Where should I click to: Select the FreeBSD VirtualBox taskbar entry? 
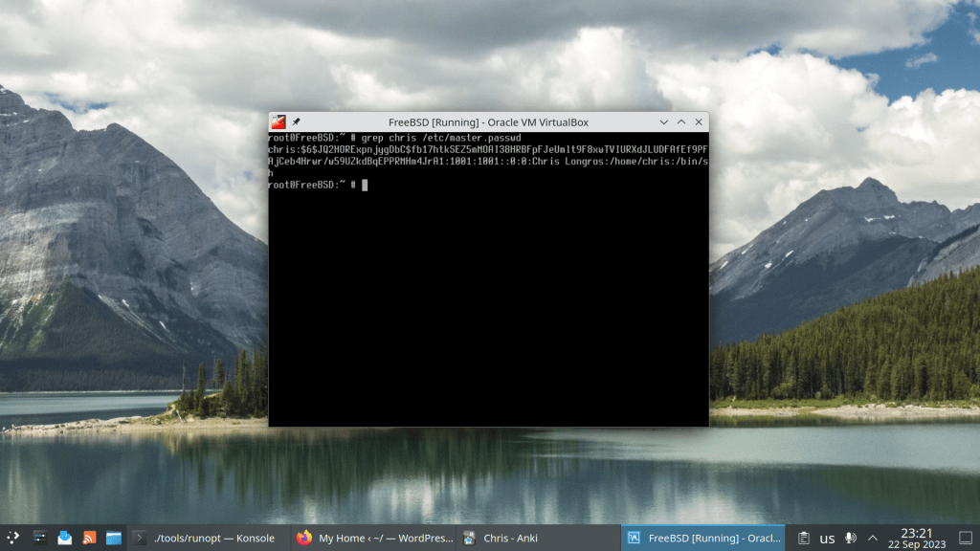point(702,538)
